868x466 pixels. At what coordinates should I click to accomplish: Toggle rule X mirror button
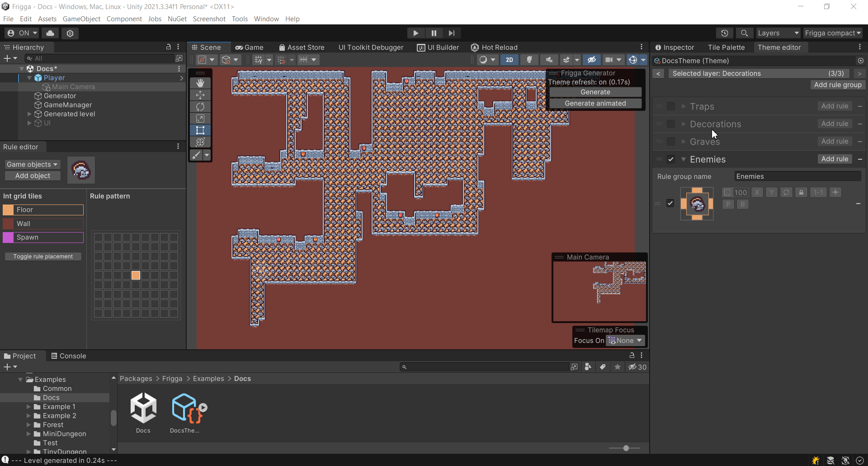pos(757,192)
